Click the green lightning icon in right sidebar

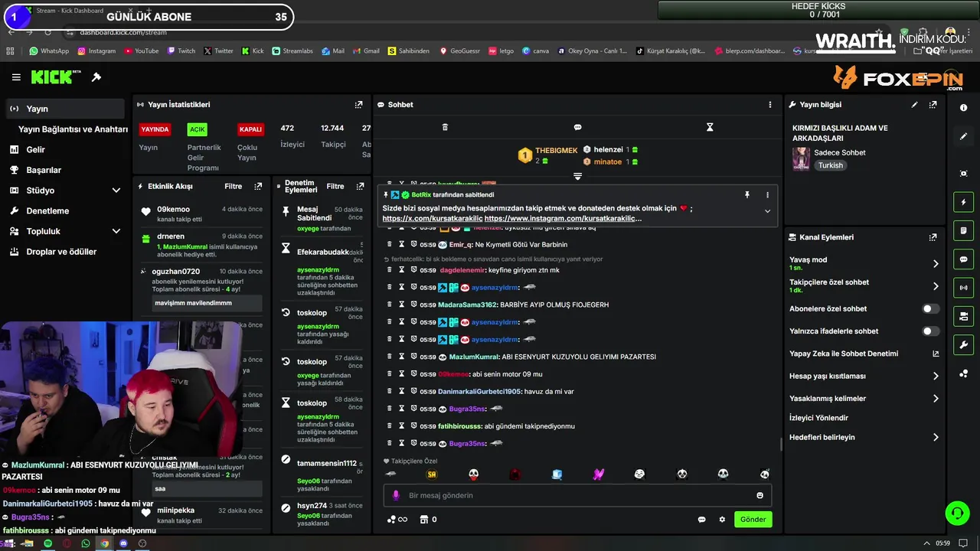pyautogui.click(x=963, y=202)
